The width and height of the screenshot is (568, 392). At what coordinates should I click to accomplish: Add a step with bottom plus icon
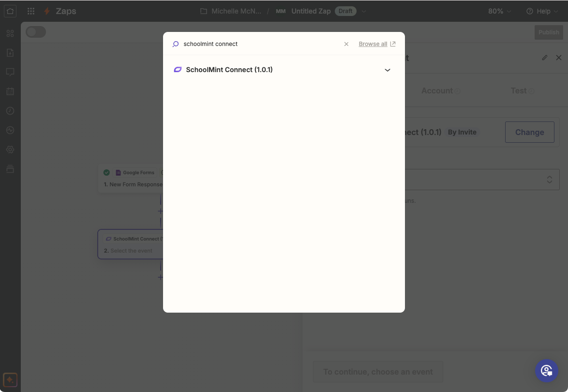pos(161,277)
